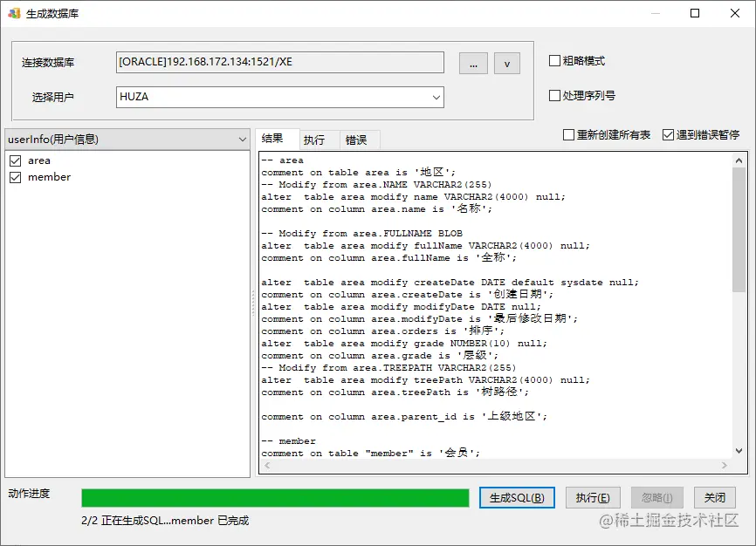Click the horizontal scrollbar left arrow in the result pane

pos(267,465)
